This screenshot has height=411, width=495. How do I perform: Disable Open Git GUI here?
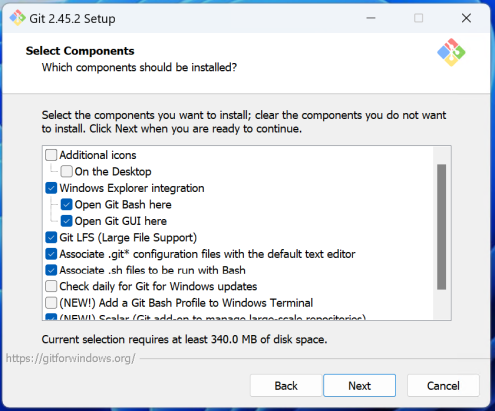[x=66, y=221]
